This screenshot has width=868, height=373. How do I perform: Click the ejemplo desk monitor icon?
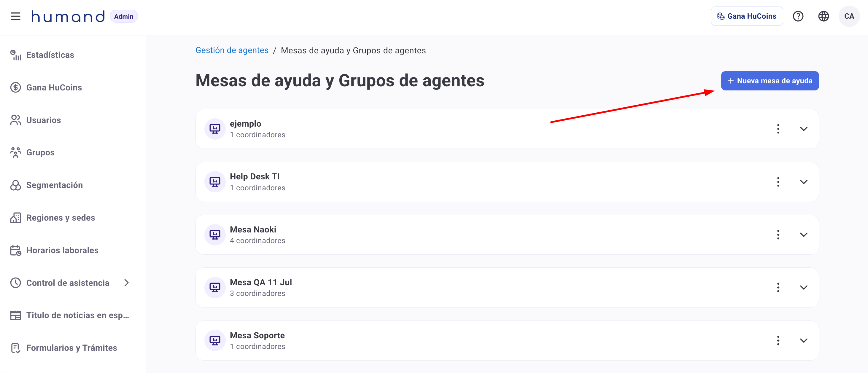tap(215, 129)
